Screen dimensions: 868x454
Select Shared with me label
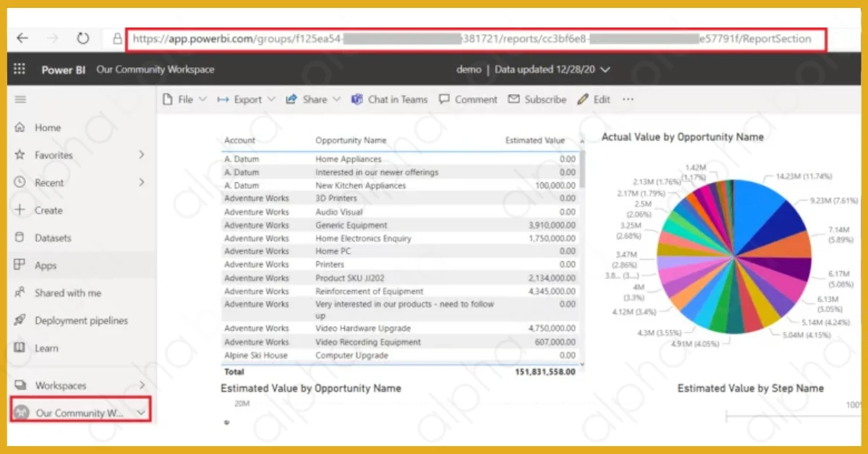68,293
